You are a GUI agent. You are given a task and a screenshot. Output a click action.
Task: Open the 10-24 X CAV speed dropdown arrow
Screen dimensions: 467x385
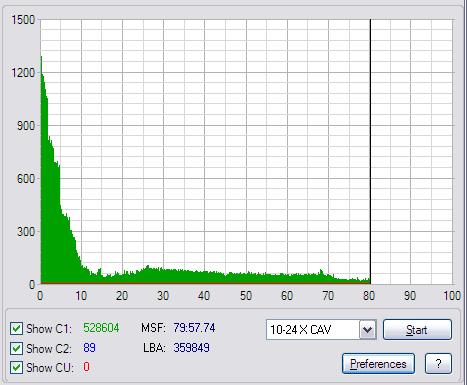[368, 330]
